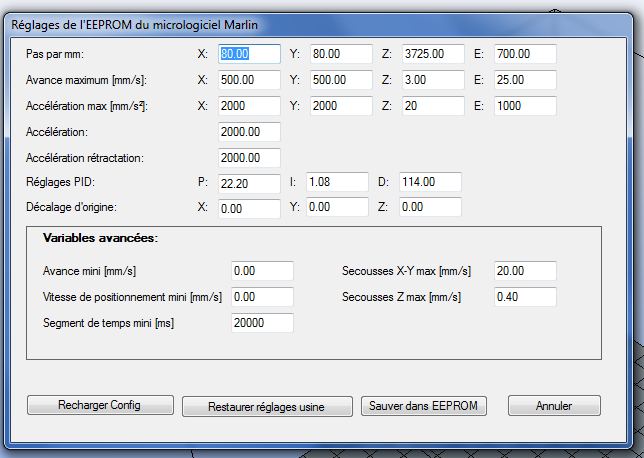Select the Avance maximum Y field

(x=341, y=80)
